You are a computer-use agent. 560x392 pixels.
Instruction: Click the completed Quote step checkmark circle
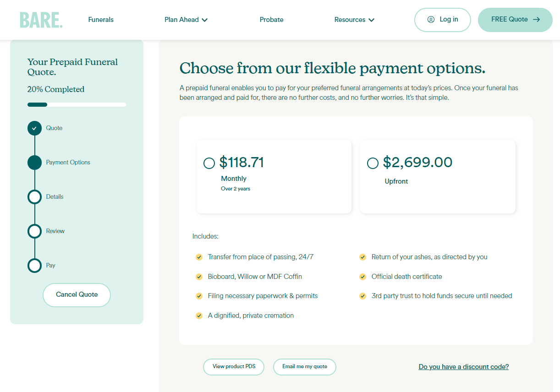pyautogui.click(x=34, y=128)
